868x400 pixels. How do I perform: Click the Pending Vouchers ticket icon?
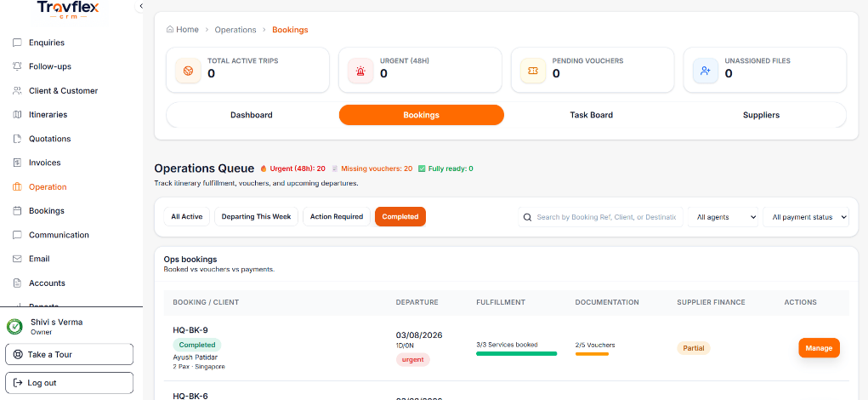(533, 71)
